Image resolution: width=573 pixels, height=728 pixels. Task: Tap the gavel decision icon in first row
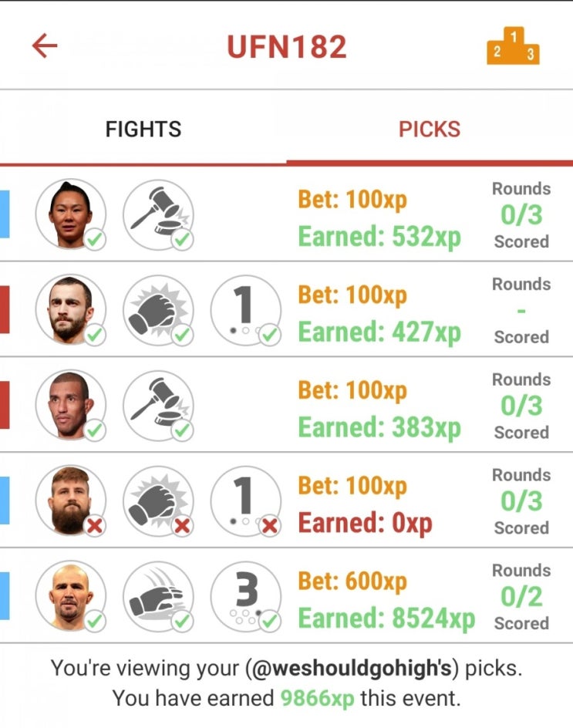coord(158,215)
